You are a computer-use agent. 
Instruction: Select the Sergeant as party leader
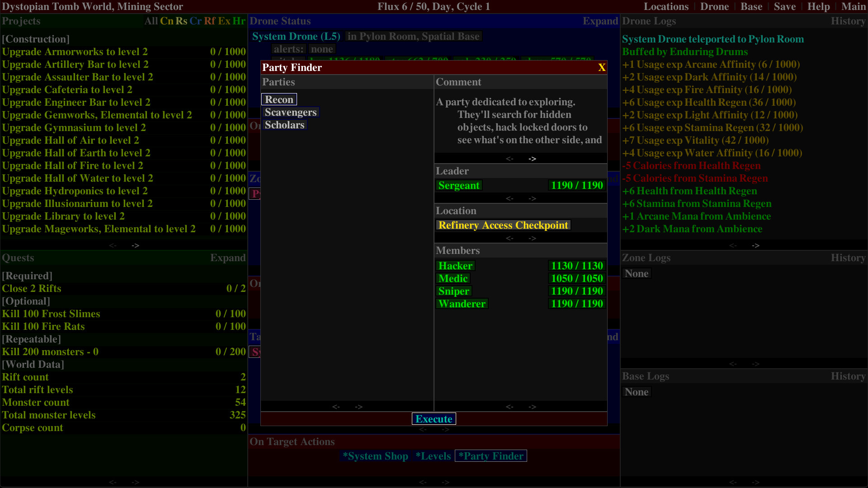[x=459, y=185]
